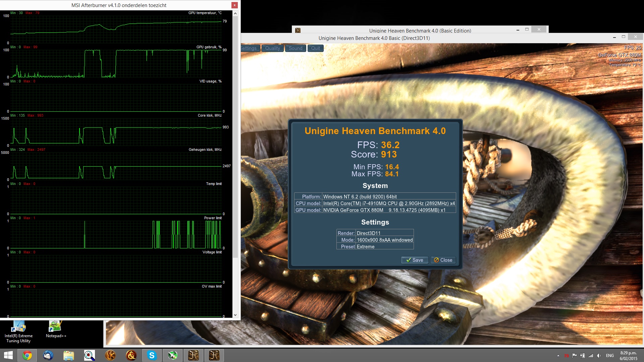Click the Min FPS 16.4 value
Image resolution: width=644 pixels, height=362 pixels.
click(392, 167)
